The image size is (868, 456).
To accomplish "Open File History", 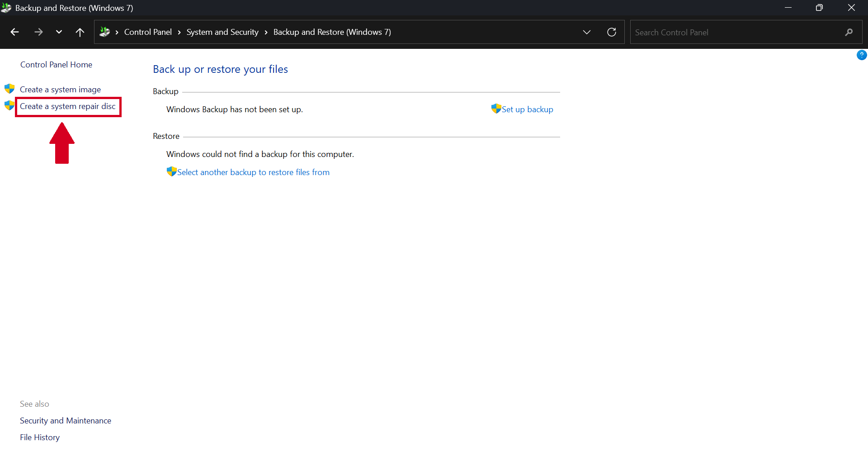I will point(39,437).
